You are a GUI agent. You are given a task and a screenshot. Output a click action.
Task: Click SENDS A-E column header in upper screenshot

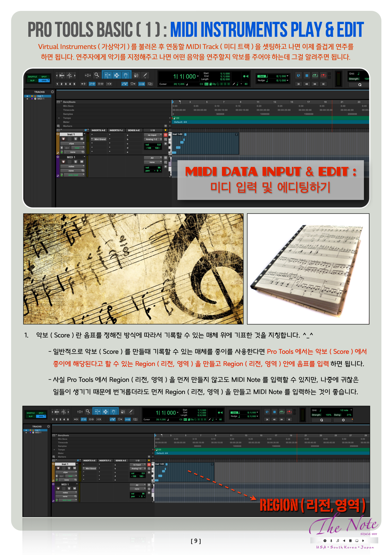[x=134, y=130]
